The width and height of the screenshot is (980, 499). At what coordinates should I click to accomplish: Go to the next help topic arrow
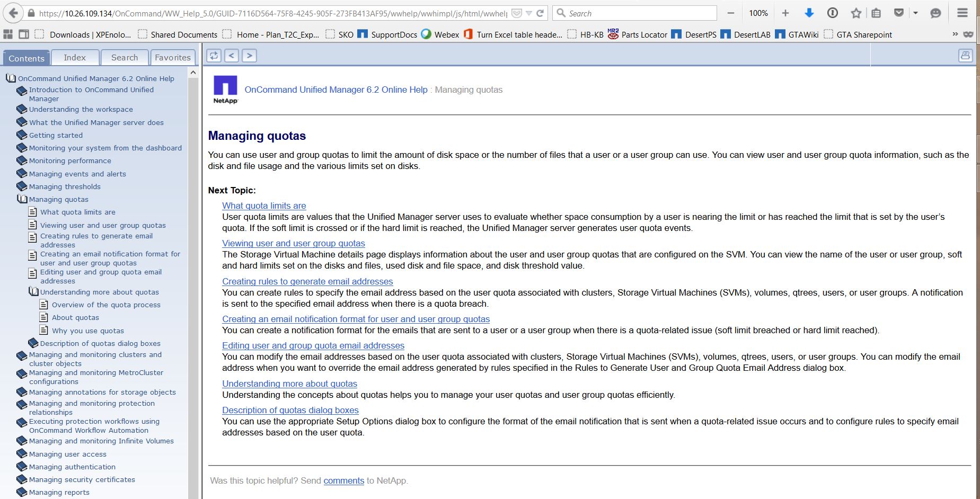pos(250,56)
